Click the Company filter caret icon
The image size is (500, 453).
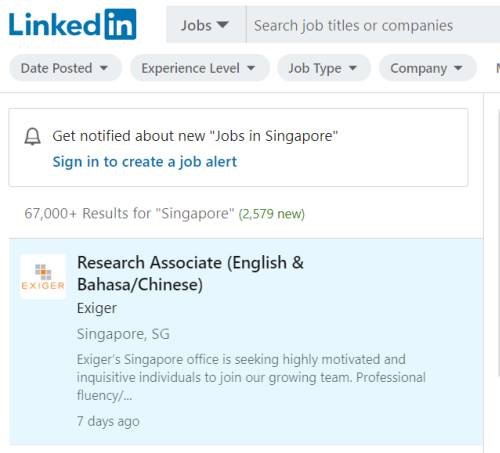tap(458, 68)
